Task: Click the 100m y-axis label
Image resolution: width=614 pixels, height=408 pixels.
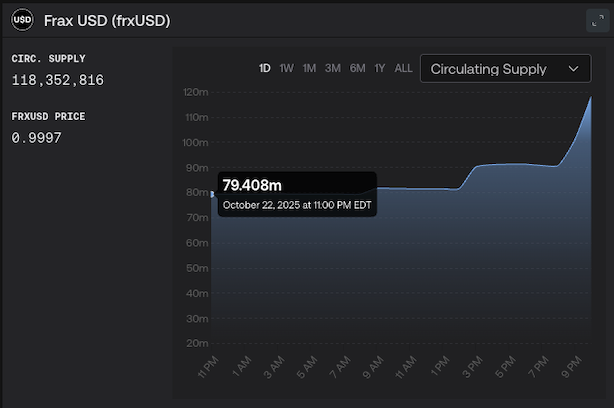Action: 195,143
